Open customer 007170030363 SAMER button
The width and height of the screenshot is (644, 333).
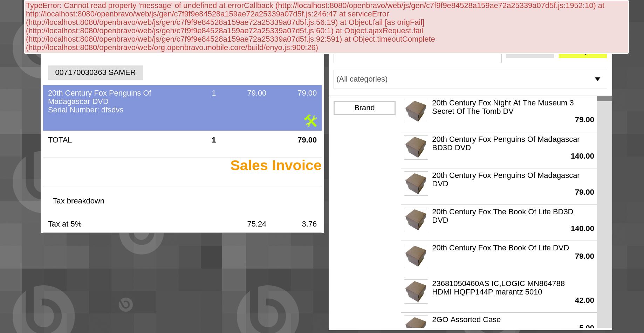95,72
